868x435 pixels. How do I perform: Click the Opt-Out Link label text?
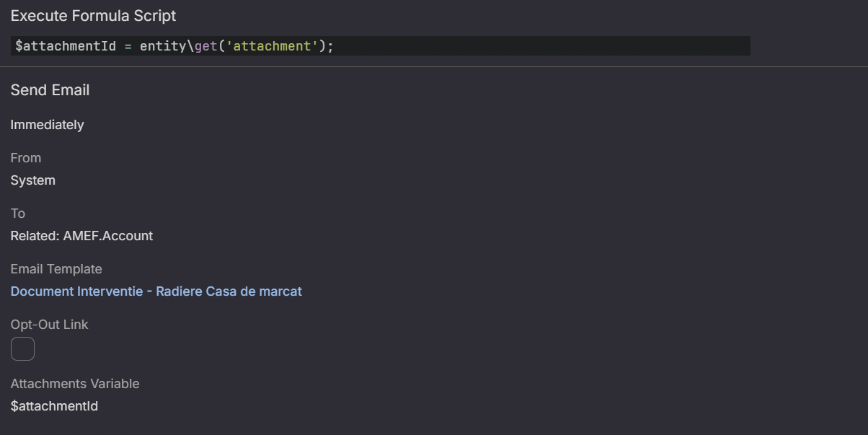point(49,325)
